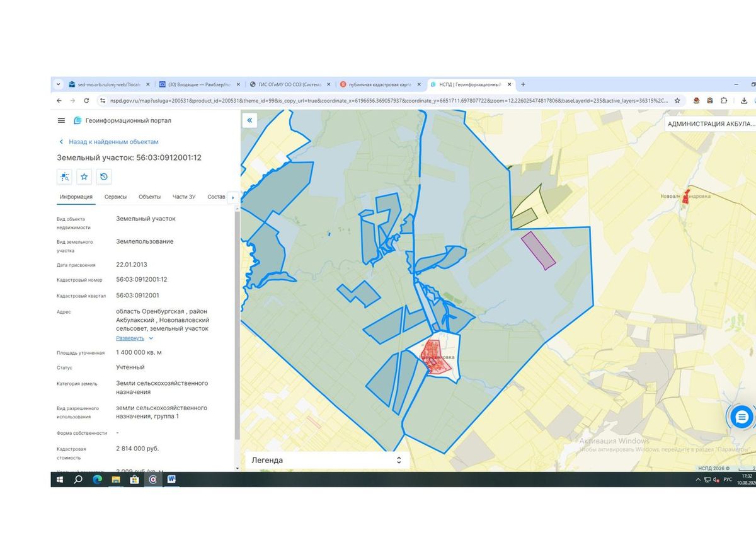This screenshot has height=535, width=756.
Task: Click the НСПД 2026 © attribution
Action: (x=714, y=468)
